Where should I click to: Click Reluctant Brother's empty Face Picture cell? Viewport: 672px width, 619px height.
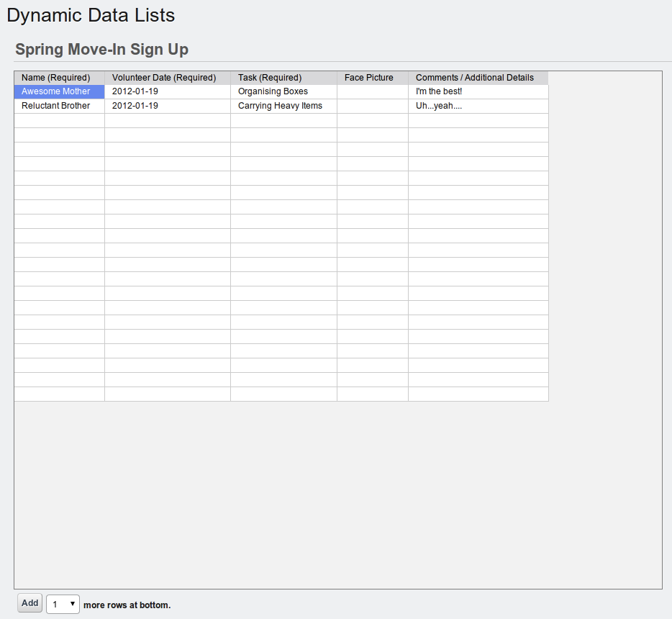tap(373, 106)
